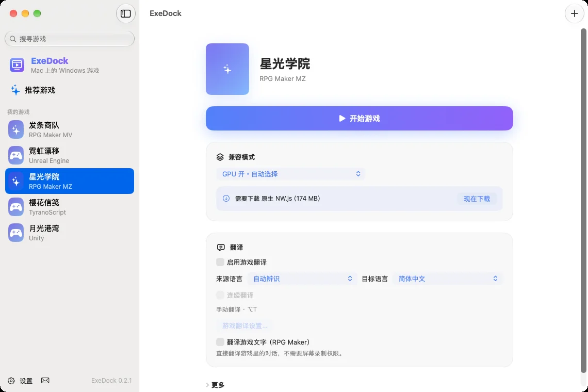
Task: Select 发条商队 in game list
Action: click(70, 130)
